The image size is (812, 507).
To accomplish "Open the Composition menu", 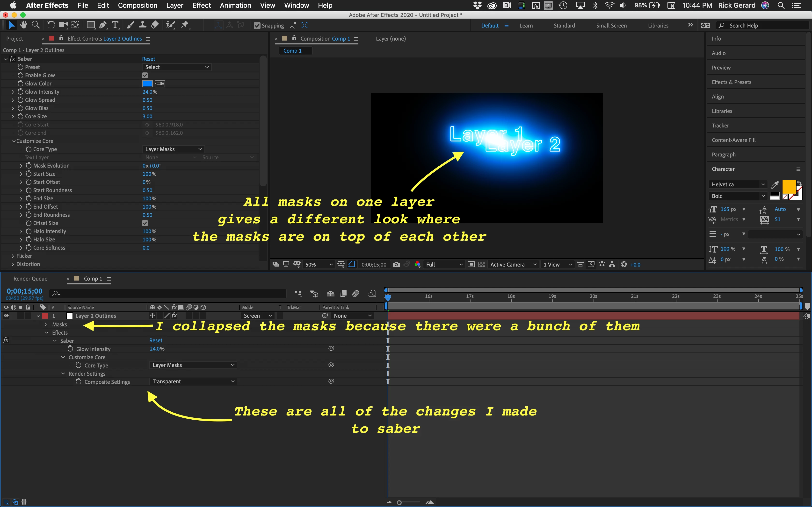I will (137, 5).
